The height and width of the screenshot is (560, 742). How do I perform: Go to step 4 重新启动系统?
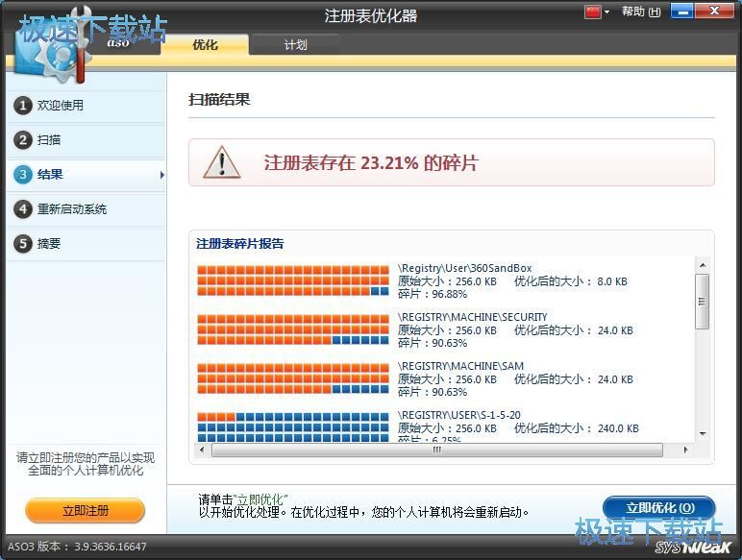coord(86,209)
